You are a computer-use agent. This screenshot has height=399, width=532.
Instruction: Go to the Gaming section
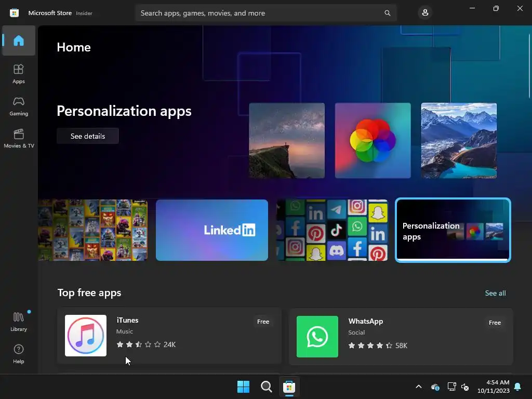click(19, 106)
